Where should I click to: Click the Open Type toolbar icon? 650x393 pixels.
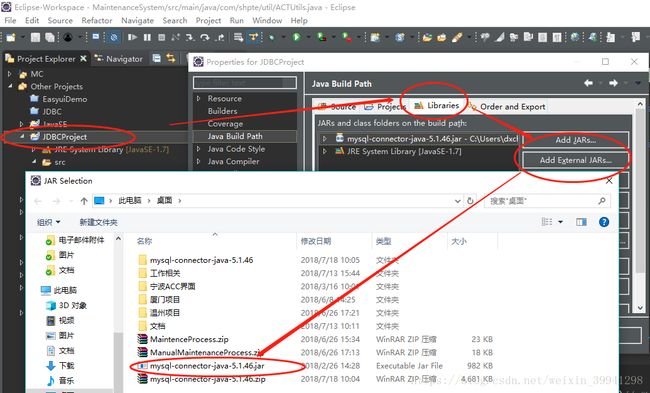tap(427, 38)
